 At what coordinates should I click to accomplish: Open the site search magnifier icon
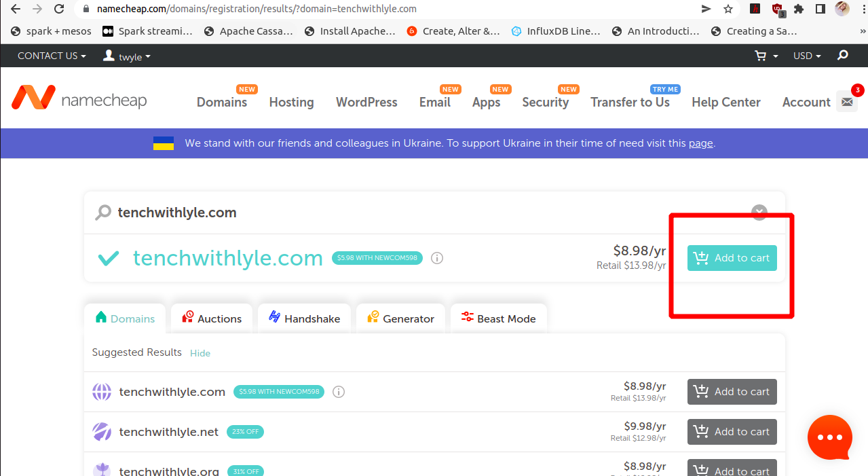(842, 56)
